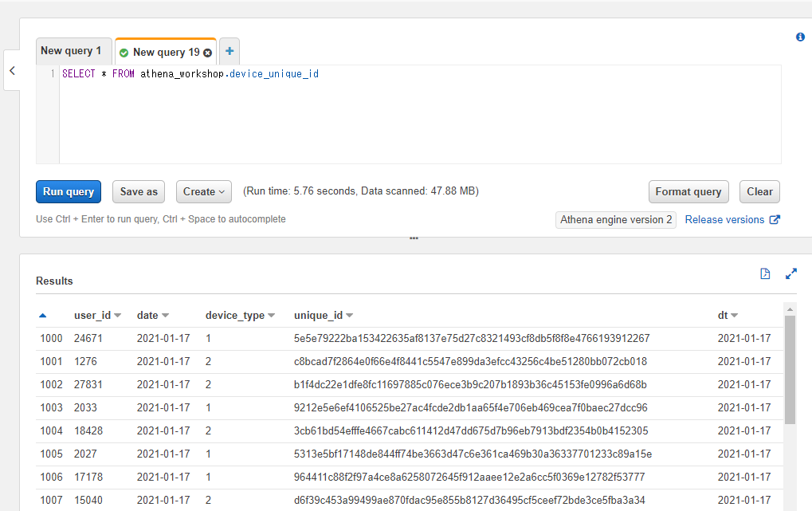Download results file icon
This screenshot has height=511, width=812.
pyautogui.click(x=765, y=273)
